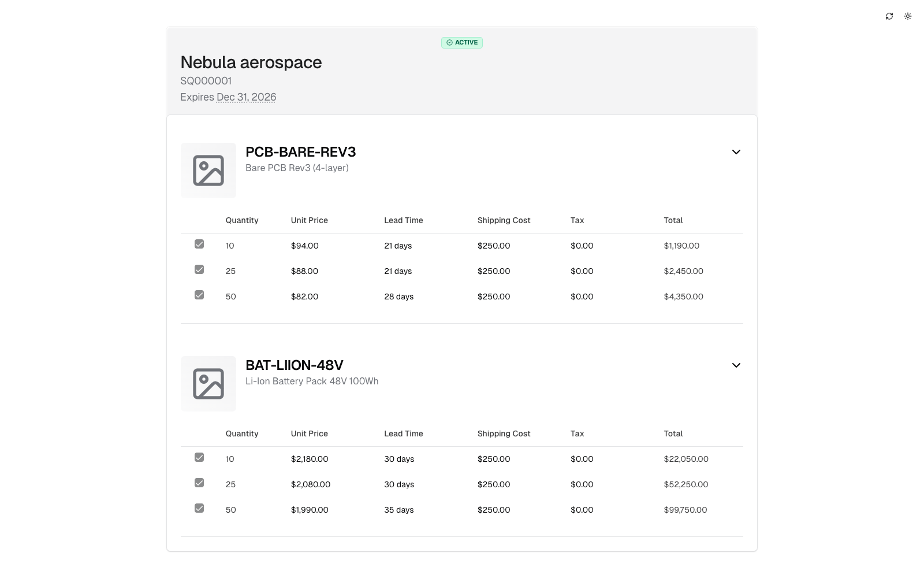Click the battery table Unit Price header
The width and height of the screenshot is (924, 578).
[x=310, y=433]
